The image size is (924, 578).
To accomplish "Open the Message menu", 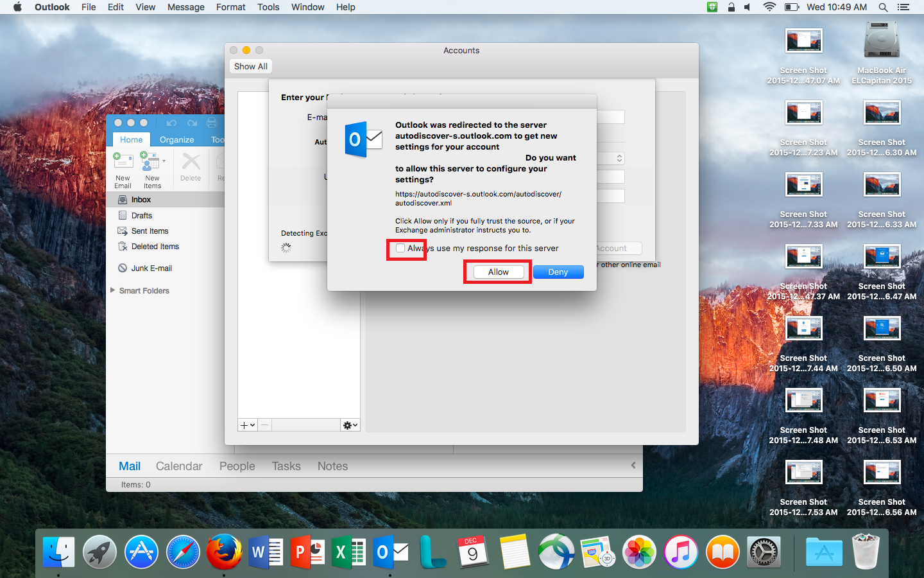I will 185,7.
